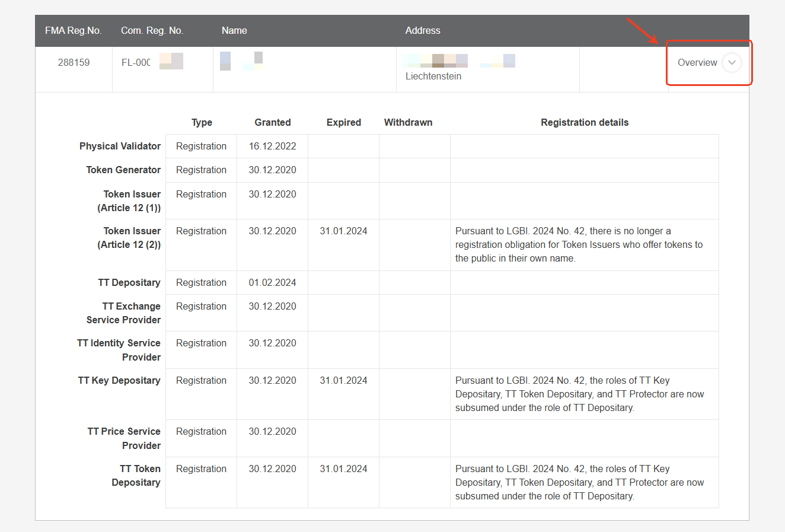Click the TT Price Service Provider label
The image size is (785, 532).
(x=124, y=438)
